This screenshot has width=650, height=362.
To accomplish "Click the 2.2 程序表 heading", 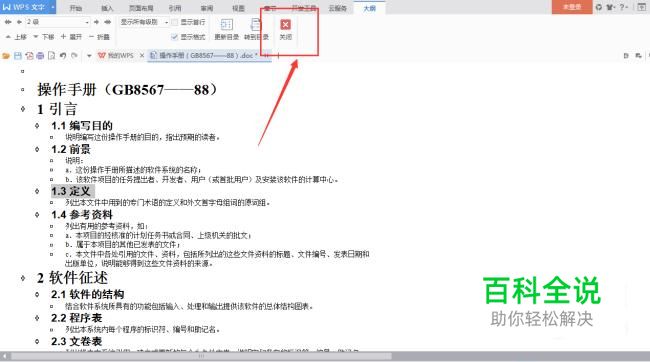I will 76,318.
